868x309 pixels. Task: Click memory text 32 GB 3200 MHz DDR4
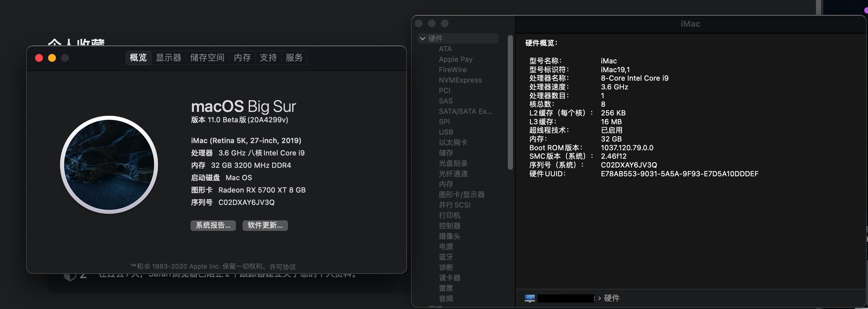pyautogui.click(x=251, y=166)
